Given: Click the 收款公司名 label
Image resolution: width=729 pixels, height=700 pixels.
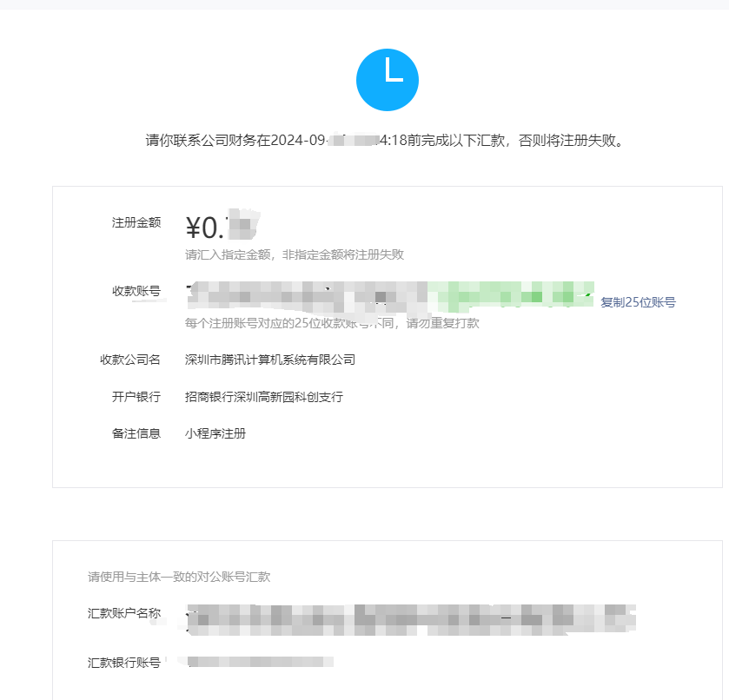Looking at the screenshot, I should [x=130, y=360].
